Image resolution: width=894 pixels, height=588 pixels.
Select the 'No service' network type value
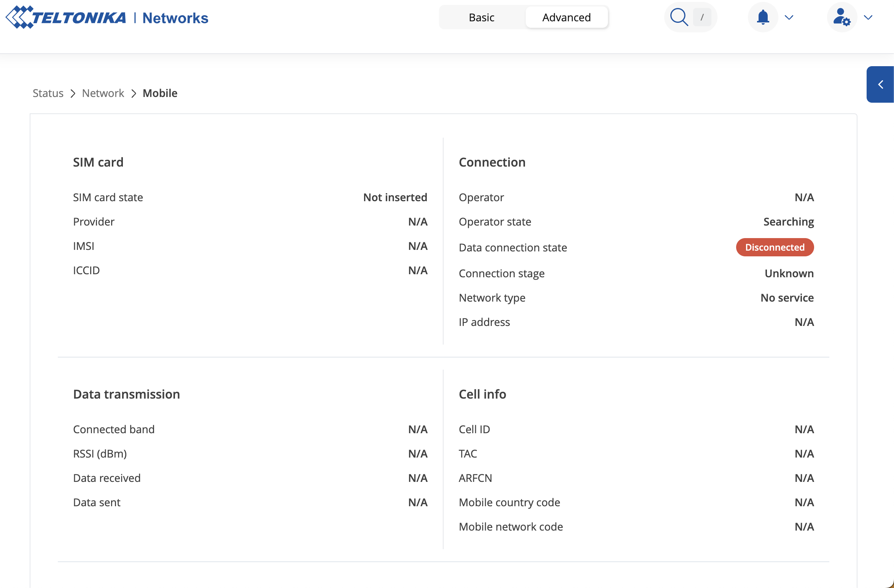(x=787, y=298)
